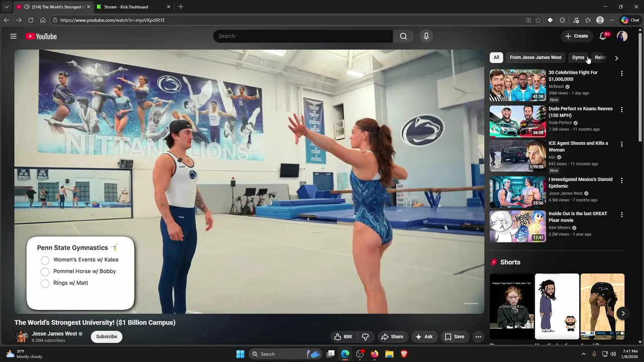Open Inside Out Pixar movie thumbnail
This screenshot has width=644, height=362.
pos(518,226)
